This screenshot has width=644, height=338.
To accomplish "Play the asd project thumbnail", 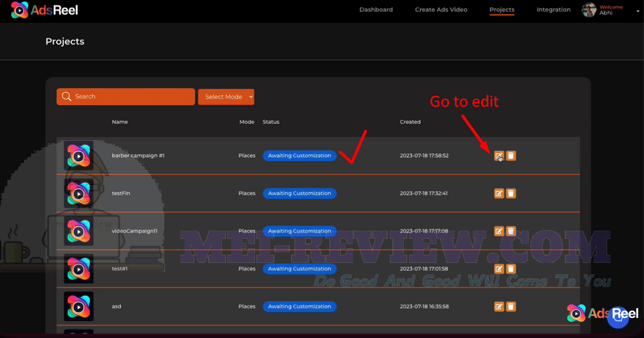I will point(78,306).
